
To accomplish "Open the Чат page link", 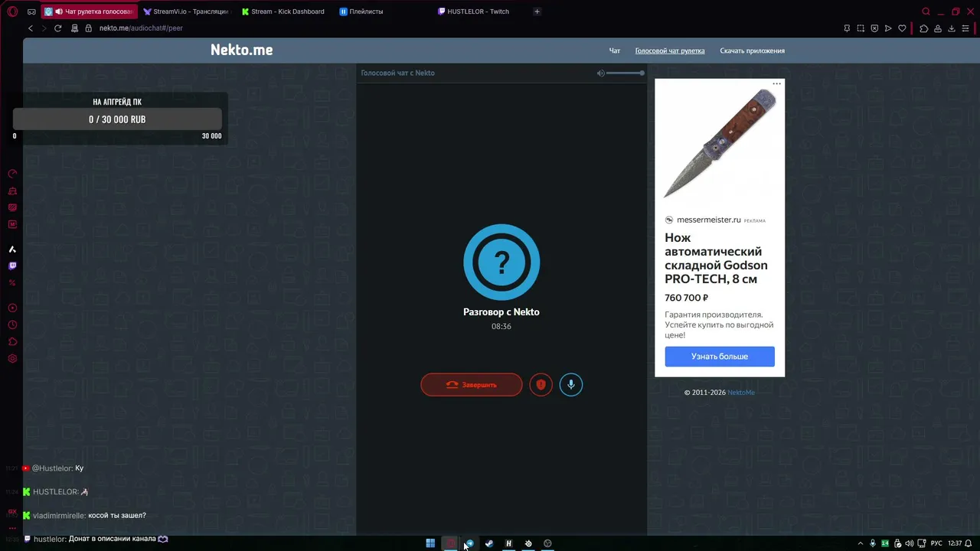I will (614, 51).
